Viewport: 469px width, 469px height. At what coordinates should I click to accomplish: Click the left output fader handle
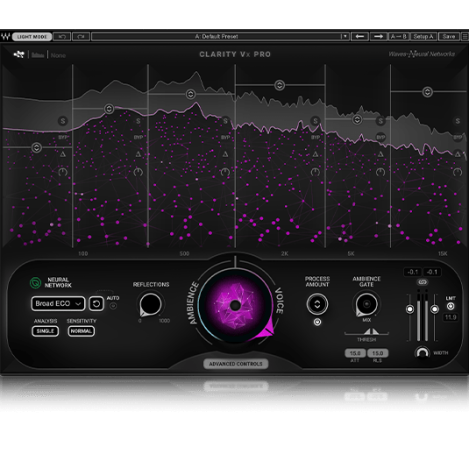click(410, 309)
